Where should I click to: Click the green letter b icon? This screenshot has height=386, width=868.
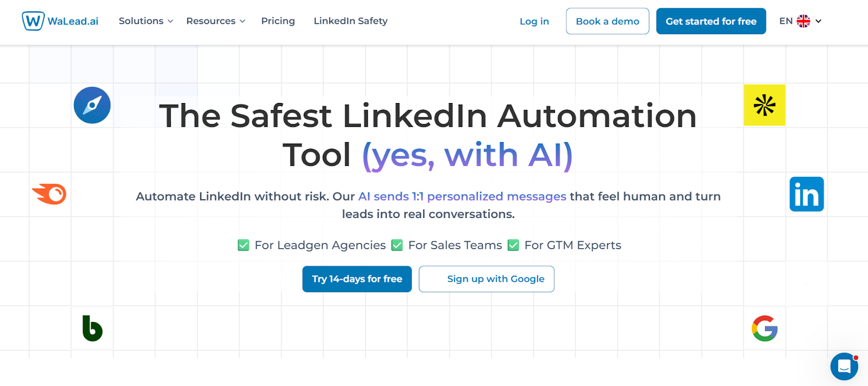coord(92,328)
